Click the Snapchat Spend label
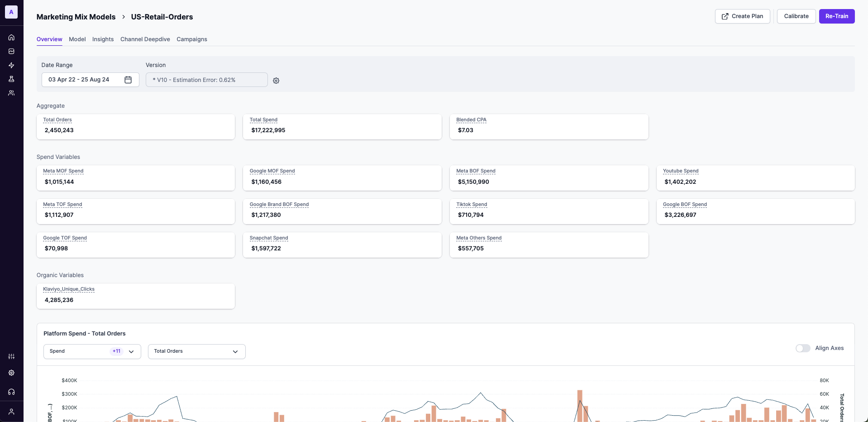 pyautogui.click(x=269, y=238)
